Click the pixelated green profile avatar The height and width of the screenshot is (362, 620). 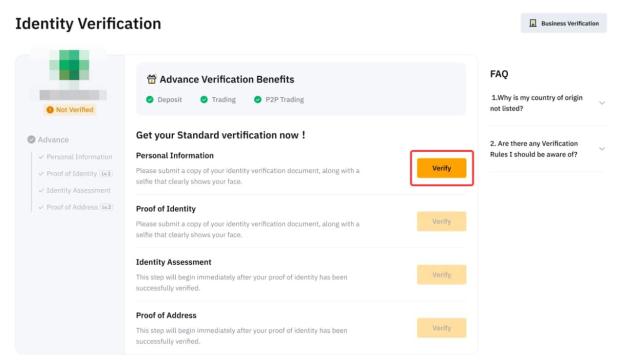(x=69, y=65)
